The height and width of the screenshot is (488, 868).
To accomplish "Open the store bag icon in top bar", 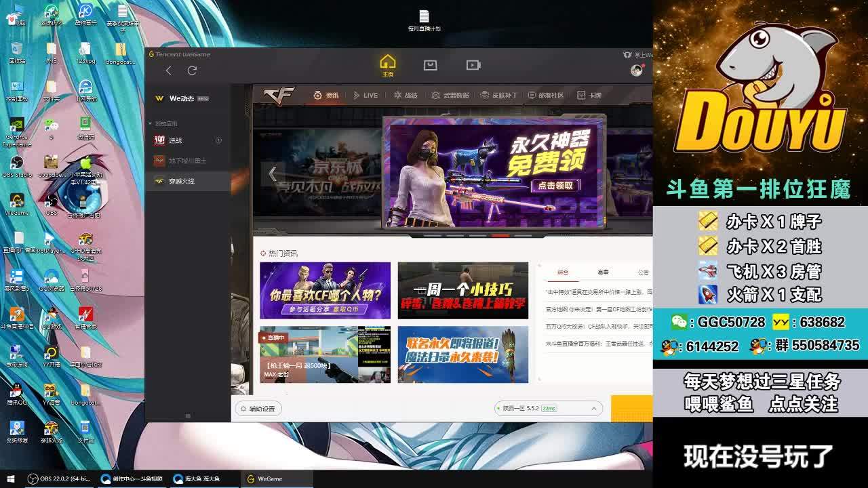I will (430, 65).
